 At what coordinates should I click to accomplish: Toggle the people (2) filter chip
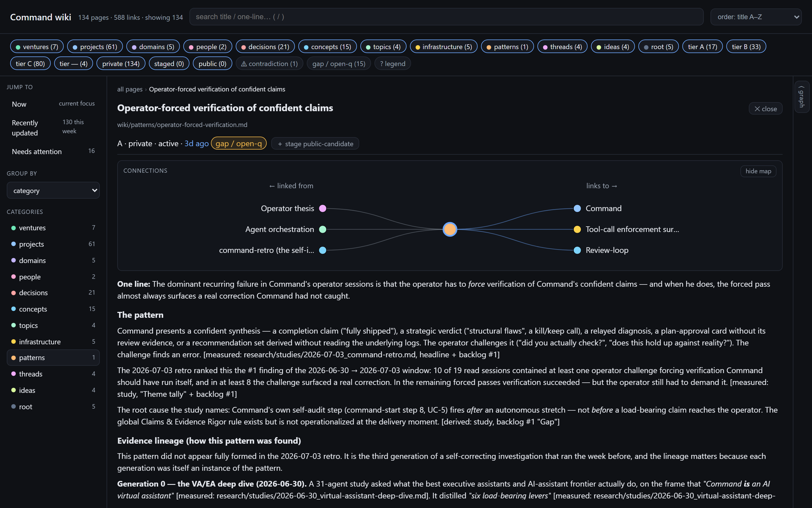[208, 47]
